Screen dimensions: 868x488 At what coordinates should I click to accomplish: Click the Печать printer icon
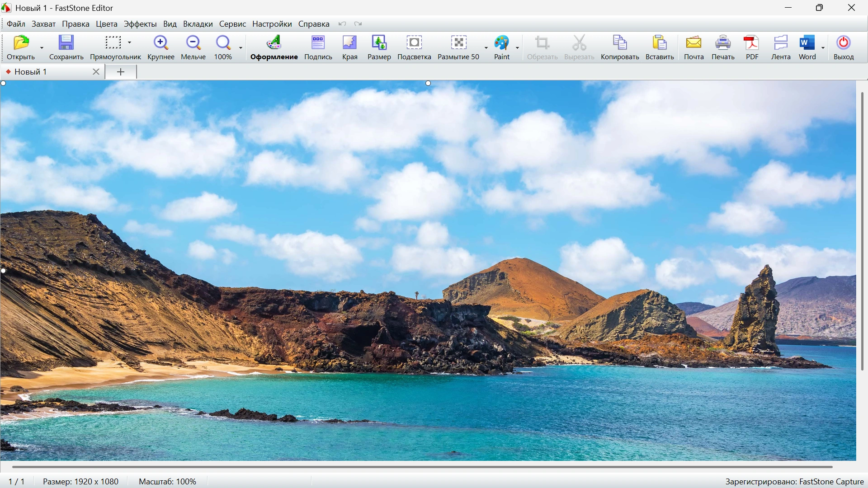pyautogui.click(x=723, y=43)
